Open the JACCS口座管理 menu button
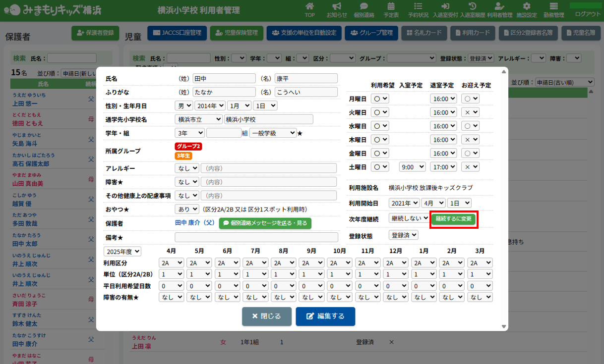 (x=177, y=33)
